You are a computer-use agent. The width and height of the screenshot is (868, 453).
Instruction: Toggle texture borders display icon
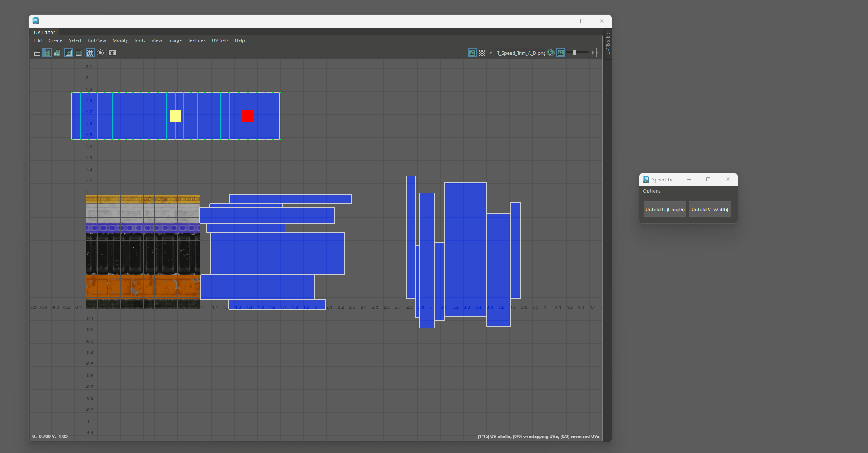click(x=69, y=53)
